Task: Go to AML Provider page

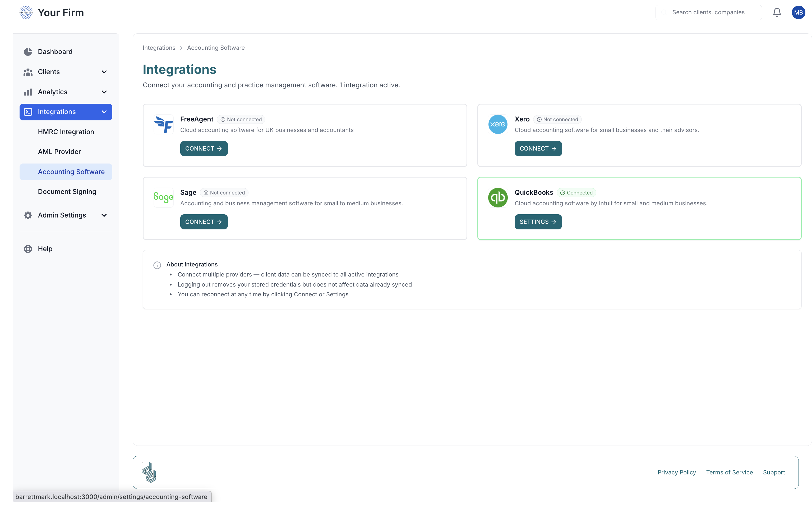Action: (x=59, y=152)
